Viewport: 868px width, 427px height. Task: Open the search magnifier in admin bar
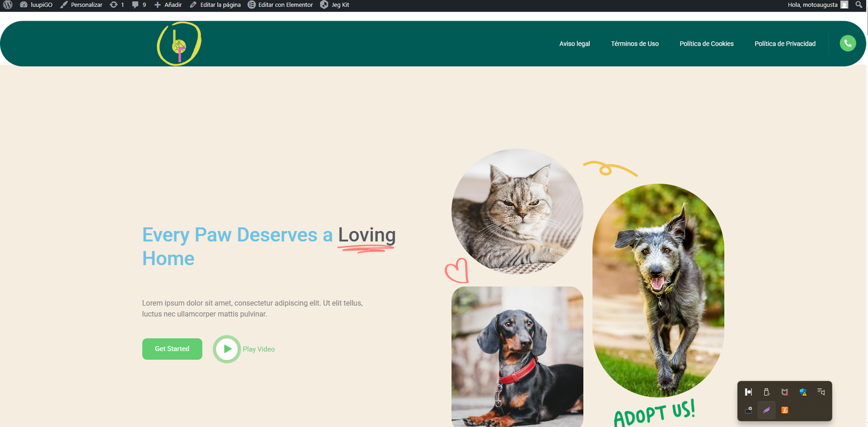(859, 4)
